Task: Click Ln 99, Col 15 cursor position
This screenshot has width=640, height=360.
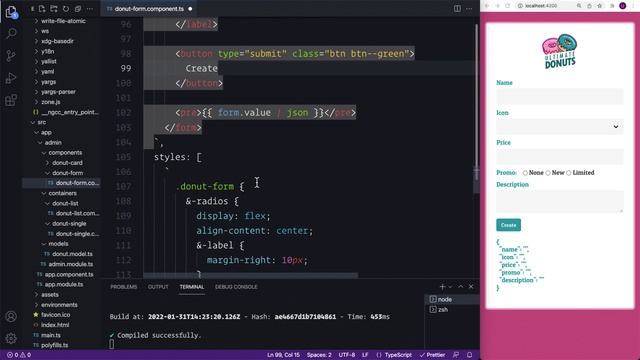Action: (x=283, y=355)
